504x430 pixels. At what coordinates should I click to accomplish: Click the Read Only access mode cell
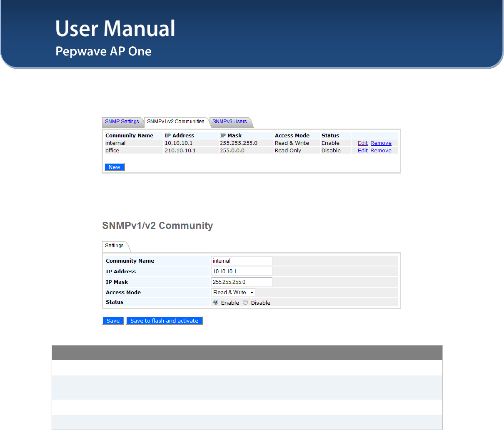(297, 151)
